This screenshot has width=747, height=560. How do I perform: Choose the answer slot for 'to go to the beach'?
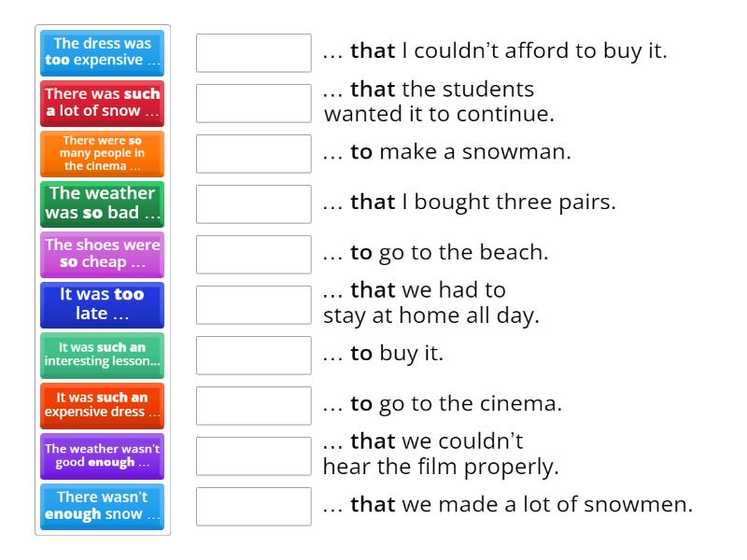254,254
